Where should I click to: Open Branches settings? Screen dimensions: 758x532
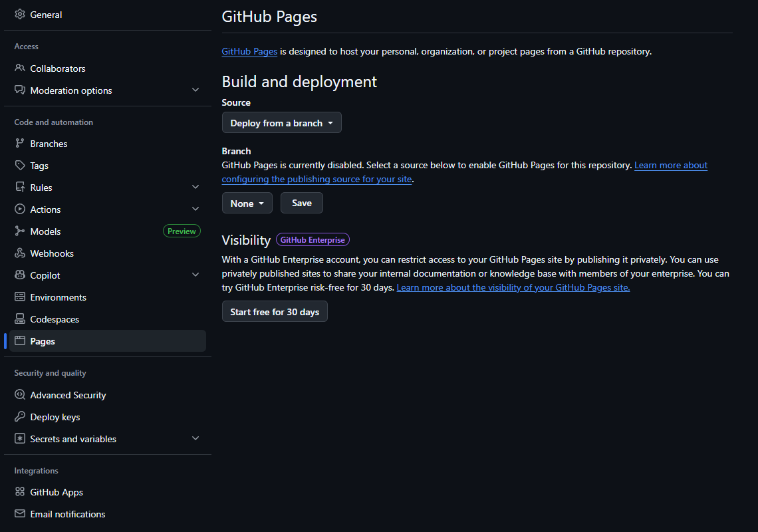pos(107,144)
